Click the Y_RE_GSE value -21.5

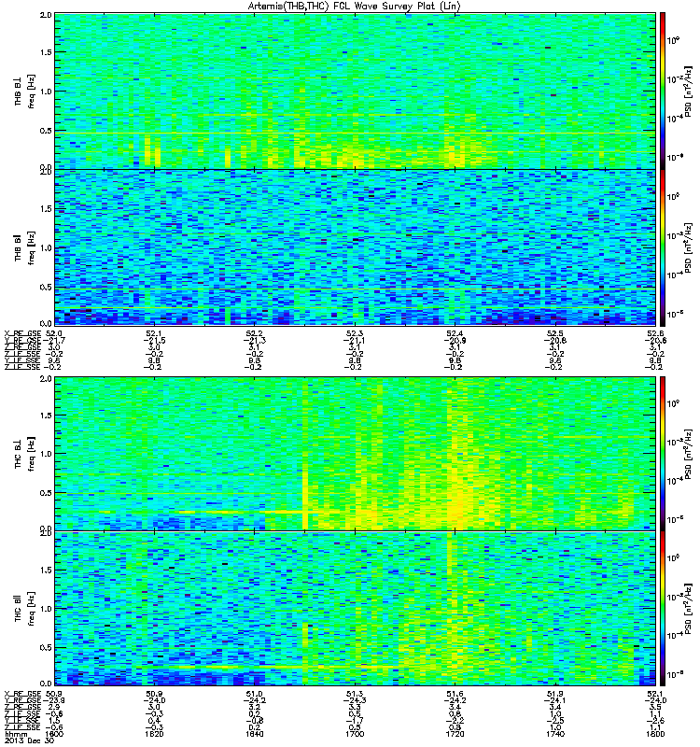click(x=154, y=340)
